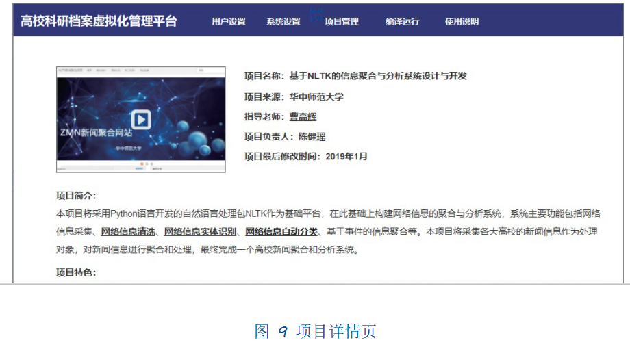630x364 pixels.
Task: Open the 项目管理 menu
Action: pos(342,22)
